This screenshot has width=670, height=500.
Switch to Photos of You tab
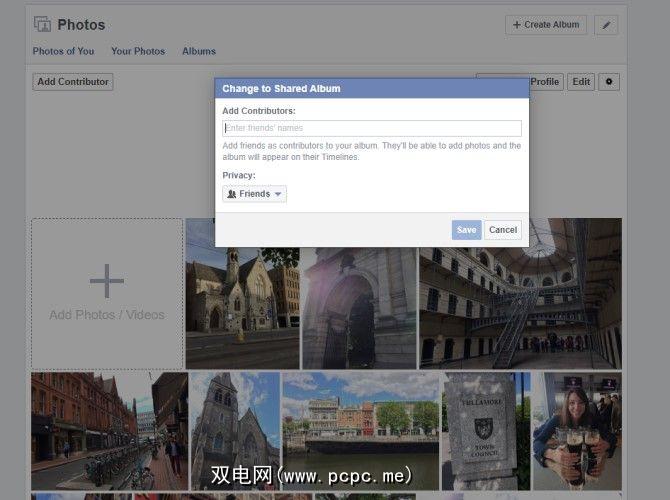pyautogui.click(x=63, y=51)
